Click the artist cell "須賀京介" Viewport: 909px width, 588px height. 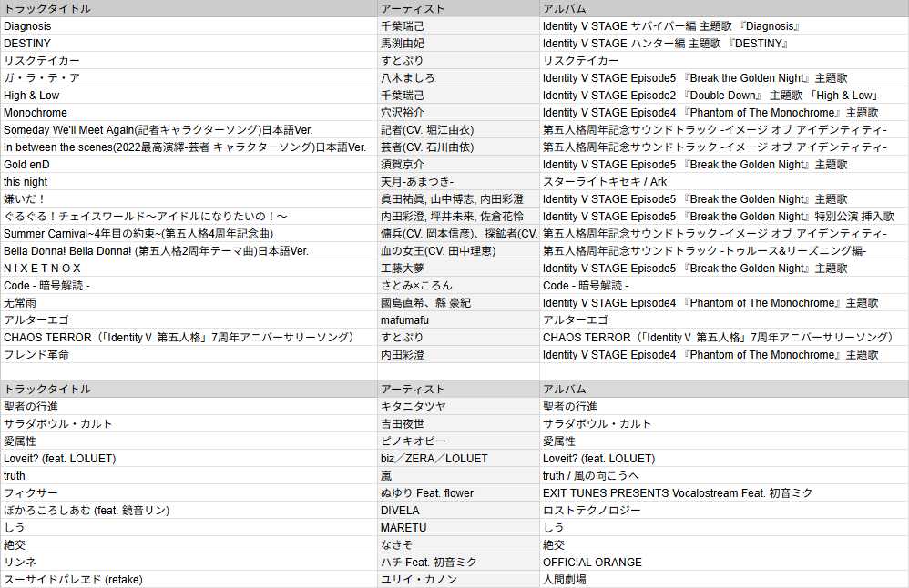458,165
